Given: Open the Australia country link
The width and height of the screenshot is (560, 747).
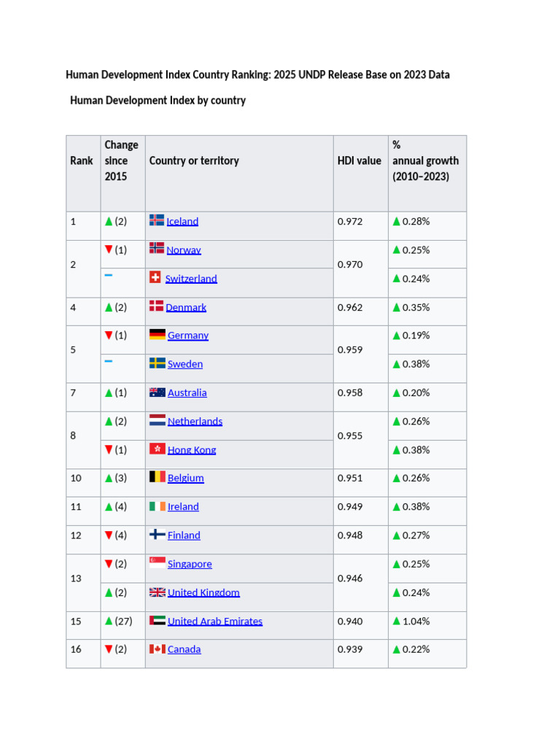Looking at the screenshot, I should (x=187, y=392).
